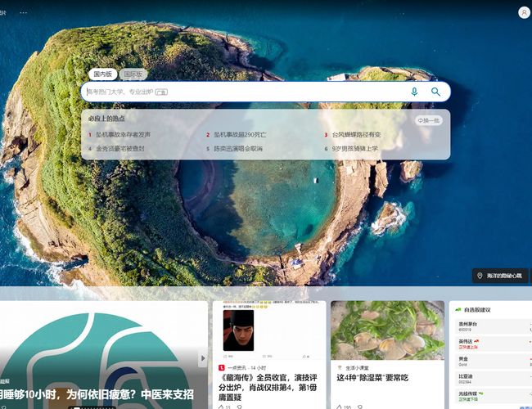This screenshot has height=409, width=532.
Task: Open the three-dot more menu at top
Action: pyautogui.click(x=23, y=12)
